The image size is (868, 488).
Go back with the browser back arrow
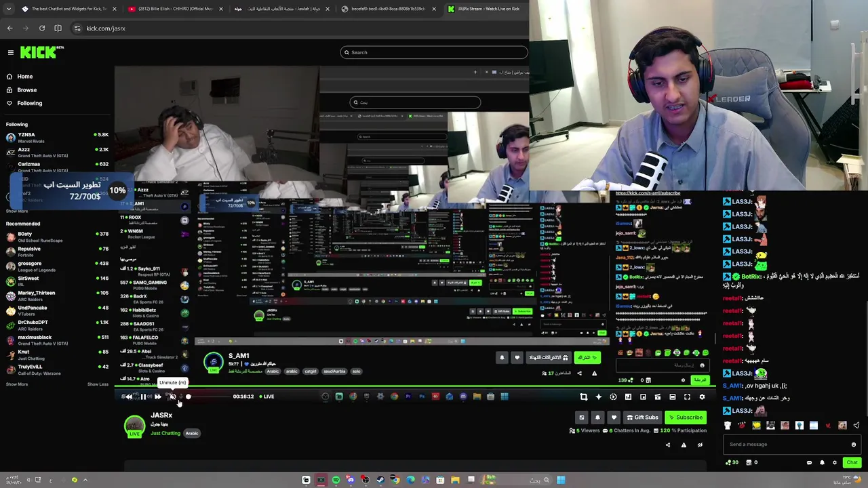point(9,28)
